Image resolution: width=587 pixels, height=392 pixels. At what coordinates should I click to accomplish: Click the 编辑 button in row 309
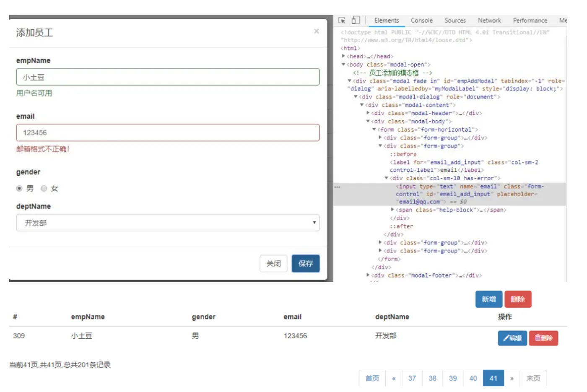[x=512, y=338]
